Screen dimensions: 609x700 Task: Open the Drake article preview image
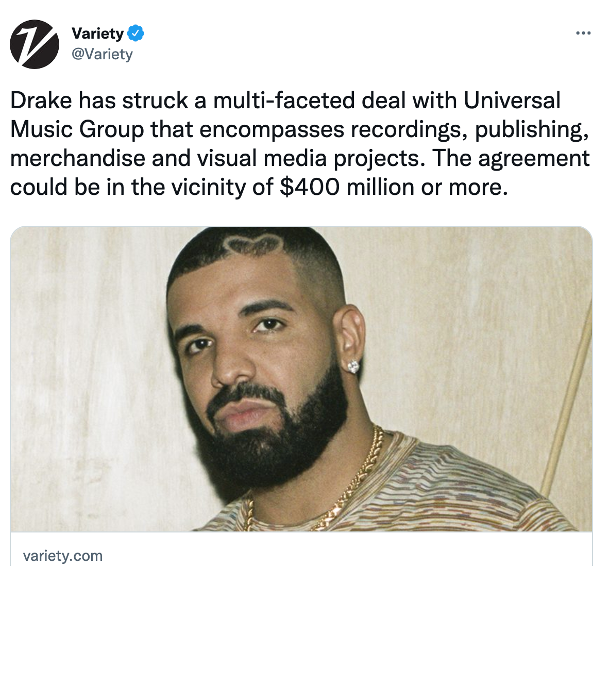(301, 379)
